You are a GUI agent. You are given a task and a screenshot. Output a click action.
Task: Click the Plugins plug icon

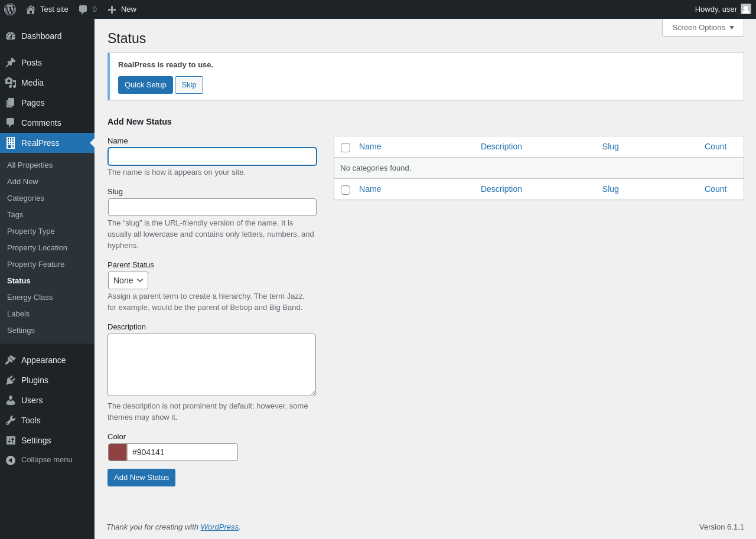pos(11,380)
